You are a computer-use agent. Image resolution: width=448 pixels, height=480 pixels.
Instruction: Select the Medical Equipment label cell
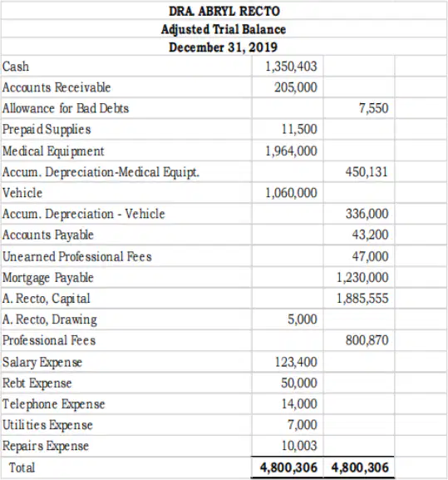coord(126,151)
